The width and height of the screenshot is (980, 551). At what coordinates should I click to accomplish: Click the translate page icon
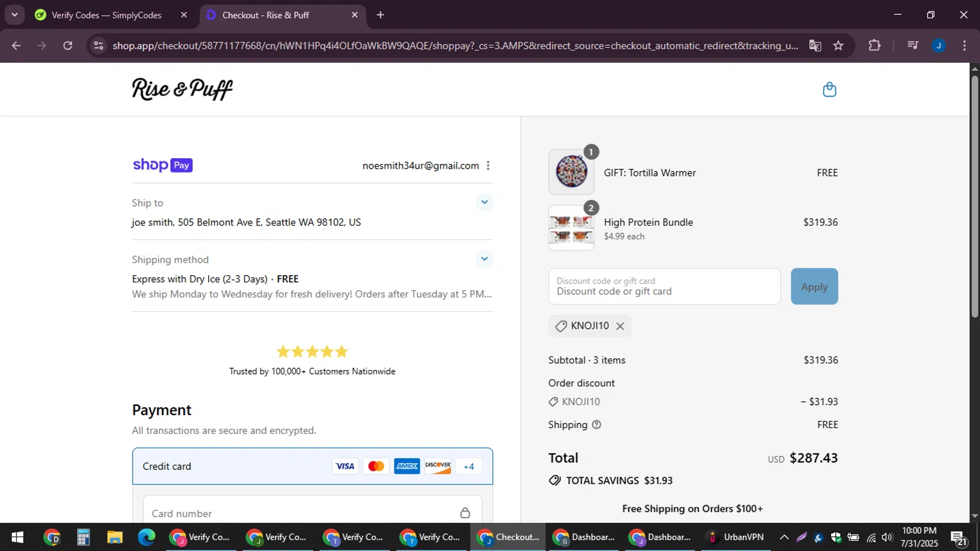tap(815, 46)
